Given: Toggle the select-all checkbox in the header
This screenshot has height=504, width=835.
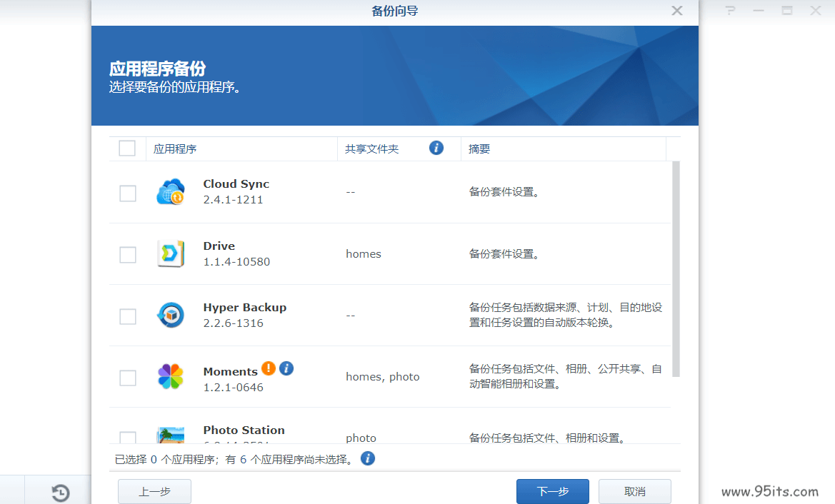Looking at the screenshot, I should [127, 148].
